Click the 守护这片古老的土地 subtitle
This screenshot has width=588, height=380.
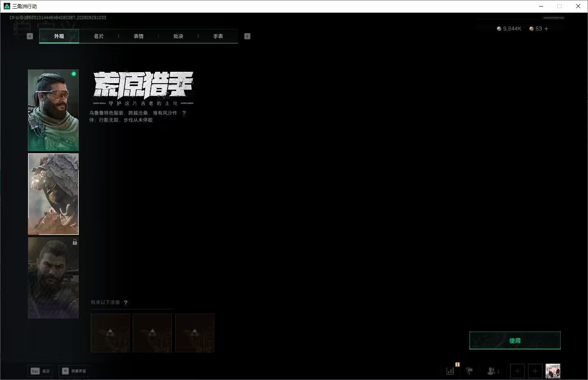coord(143,104)
